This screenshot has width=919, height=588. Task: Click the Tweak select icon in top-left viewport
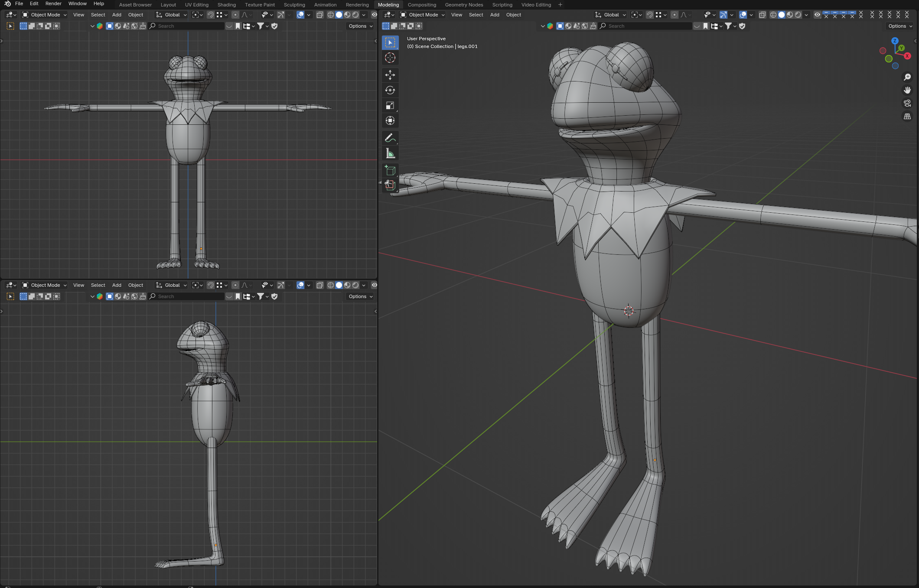[x=10, y=26]
